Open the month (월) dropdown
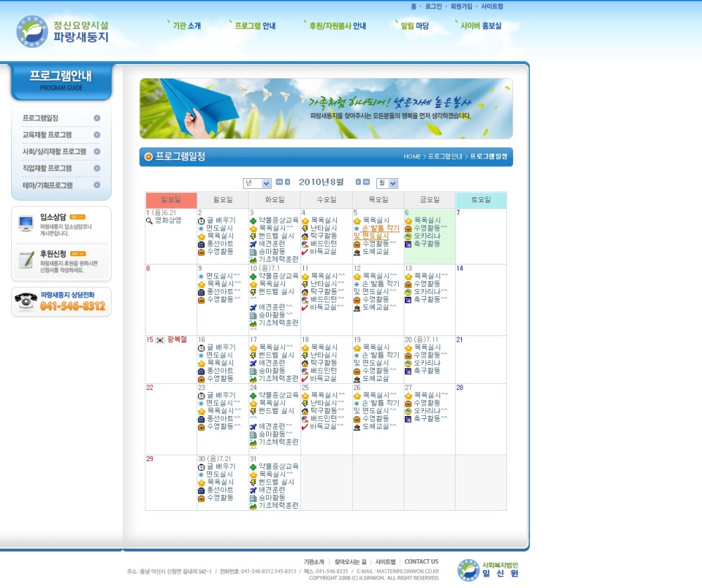 387,183
